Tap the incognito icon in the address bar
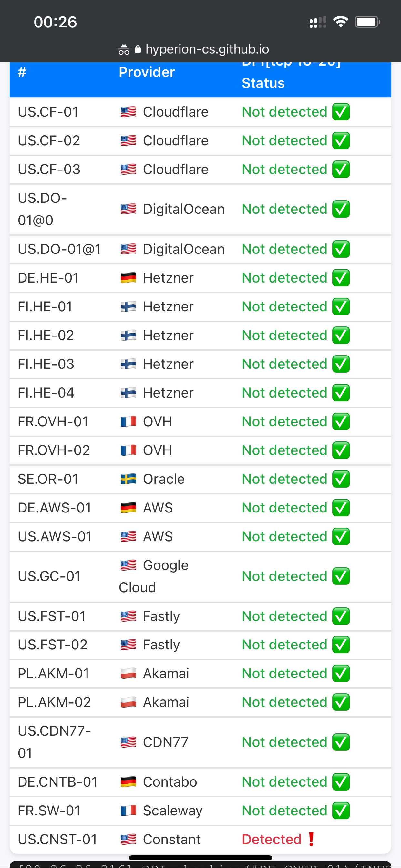The image size is (401, 868). pos(124,50)
